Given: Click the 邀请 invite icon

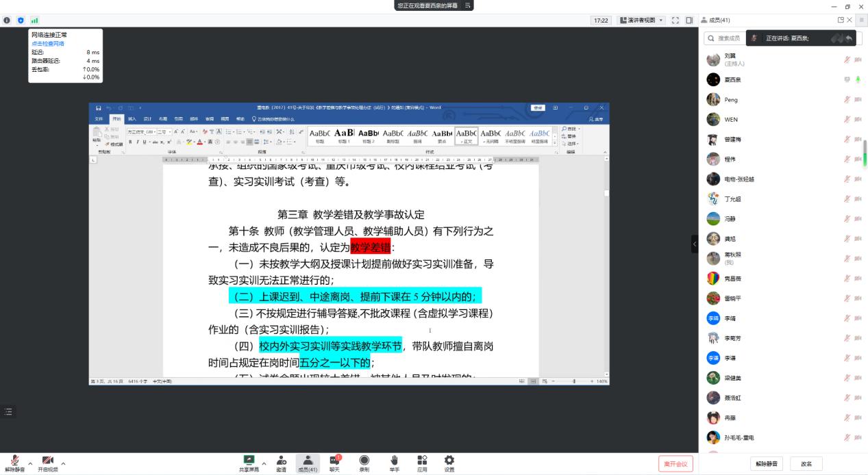Looking at the screenshot, I should click(x=281, y=463).
